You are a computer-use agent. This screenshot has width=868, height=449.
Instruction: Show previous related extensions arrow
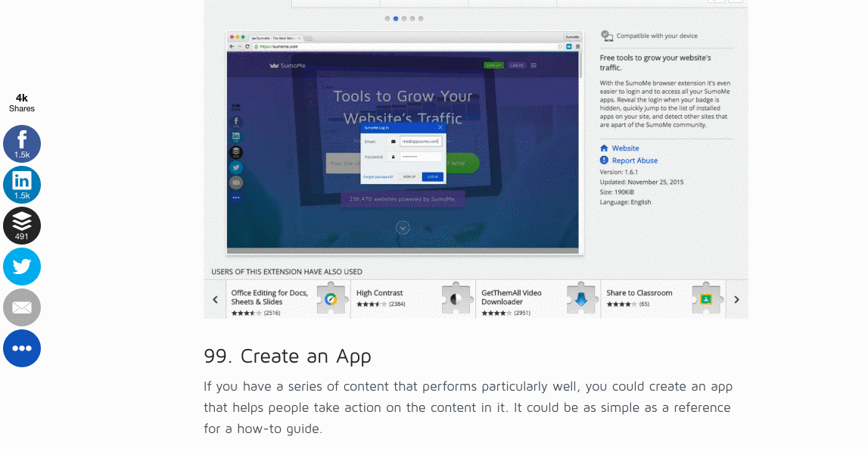click(216, 300)
